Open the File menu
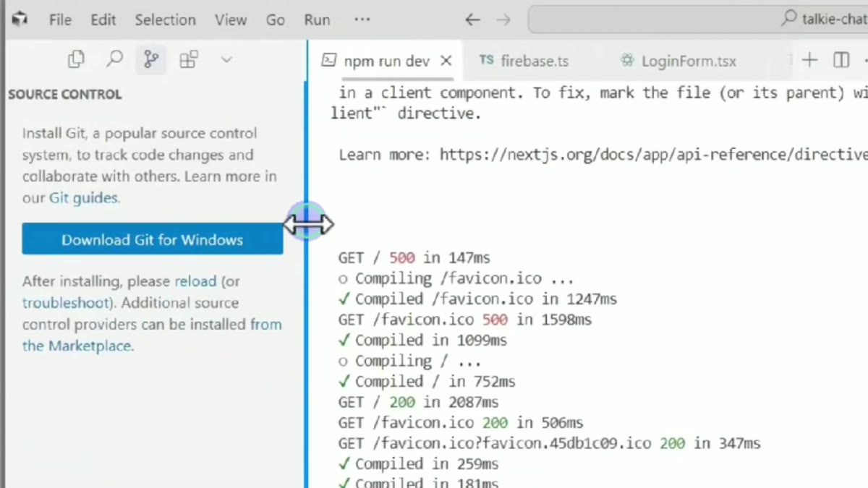The image size is (868, 488). click(x=60, y=20)
